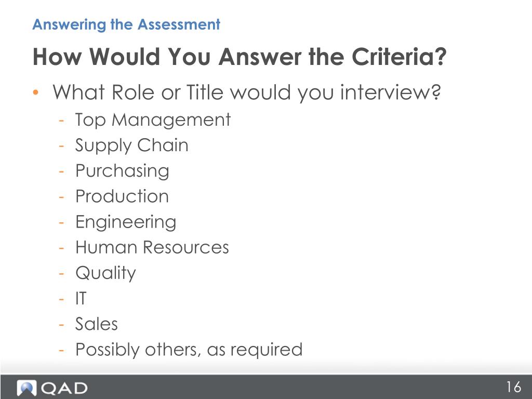Select the Production list item
Viewport: 532px width, 399px height.
pos(122,196)
